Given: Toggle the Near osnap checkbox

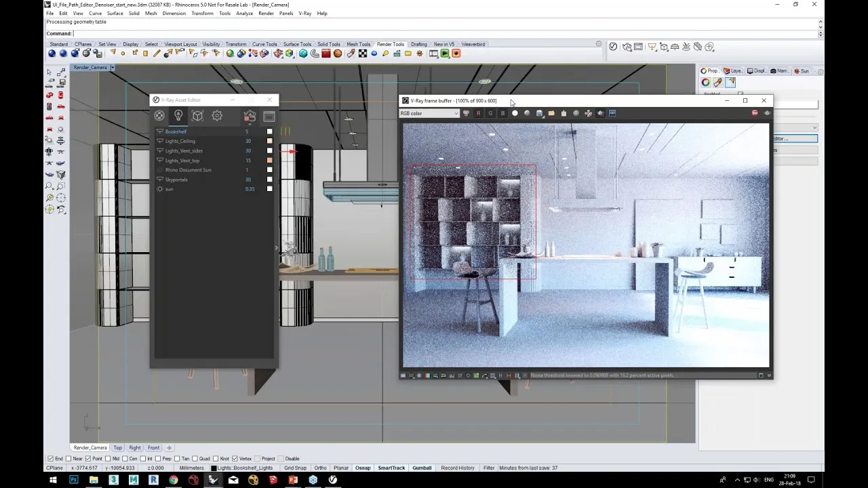Looking at the screenshot, I should tap(68, 459).
